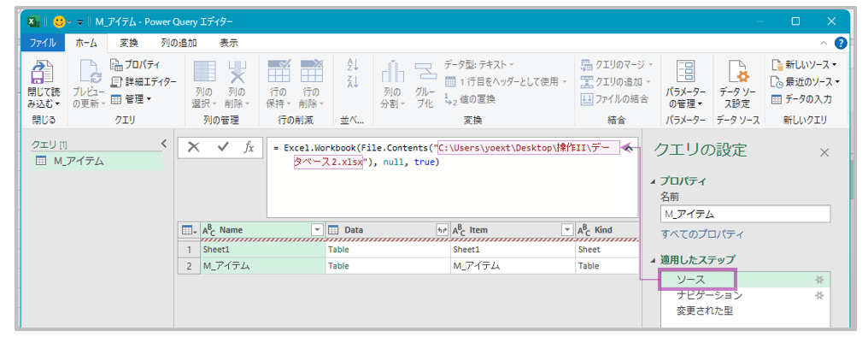Switch to the ホーム tab
Screen dimensions: 868x337
pyautogui.click(x=87, y=43)
